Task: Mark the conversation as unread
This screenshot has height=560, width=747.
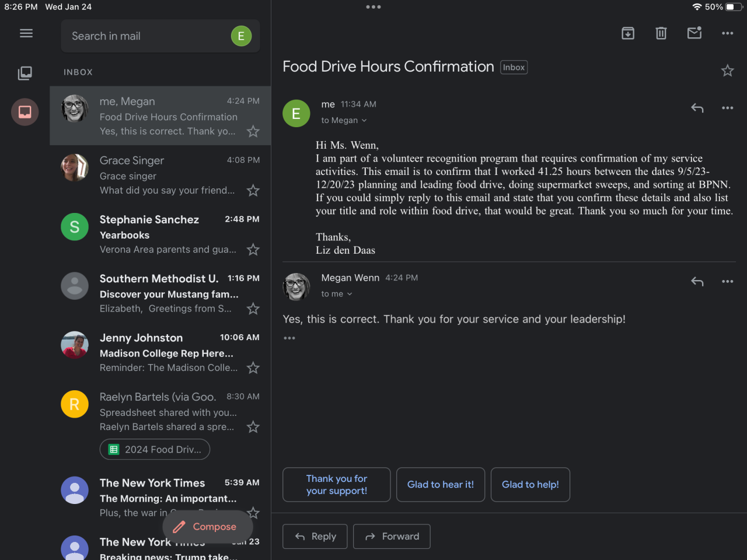Action: tap(694, 33)
